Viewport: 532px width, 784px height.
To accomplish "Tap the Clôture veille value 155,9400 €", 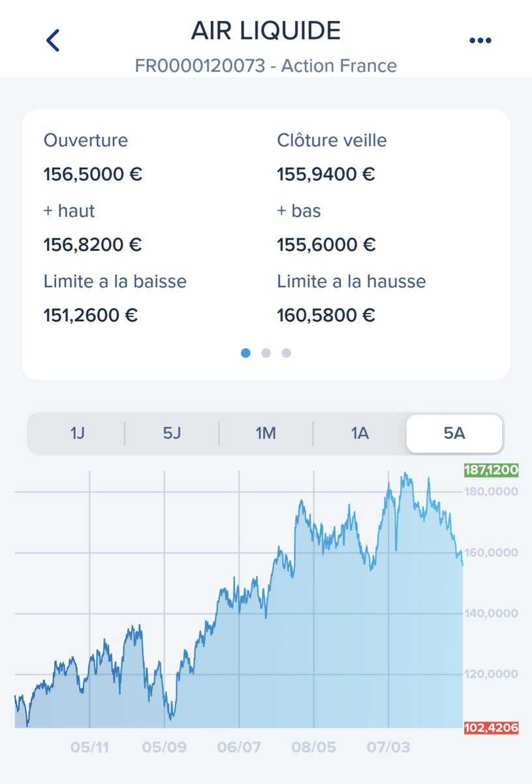I will click(326, 174).
